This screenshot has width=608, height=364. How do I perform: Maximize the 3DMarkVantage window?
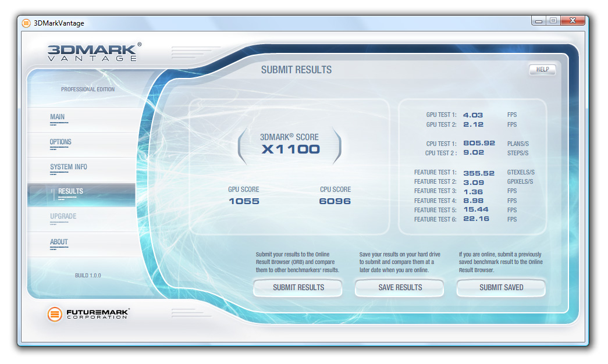tap(553, 21)
